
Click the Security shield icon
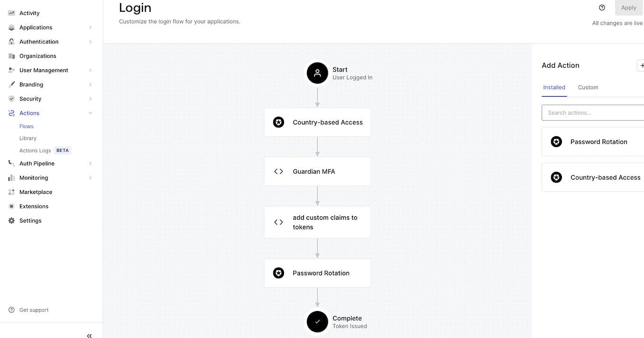(10, 99)
